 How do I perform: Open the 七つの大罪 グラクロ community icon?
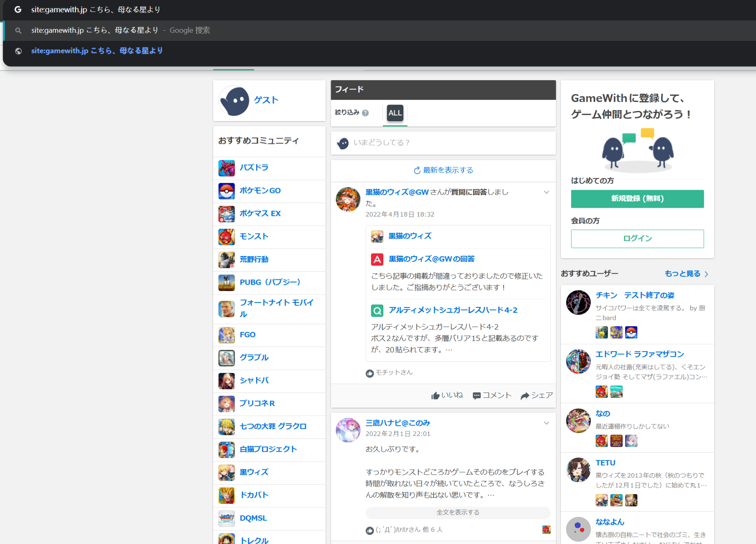(227, 427)
